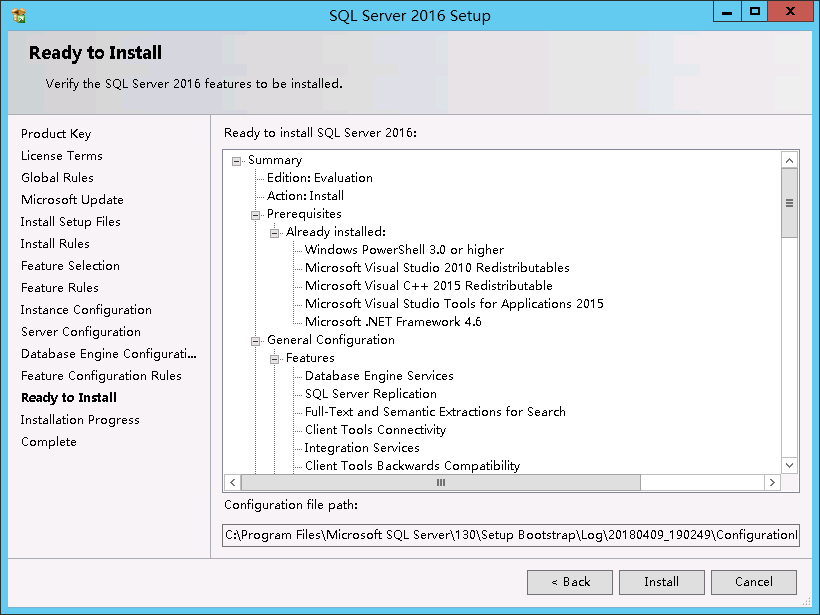Select the Action: Install row
Image resolution: width=820 pixels, height=615 pixels.
point(305,196)
